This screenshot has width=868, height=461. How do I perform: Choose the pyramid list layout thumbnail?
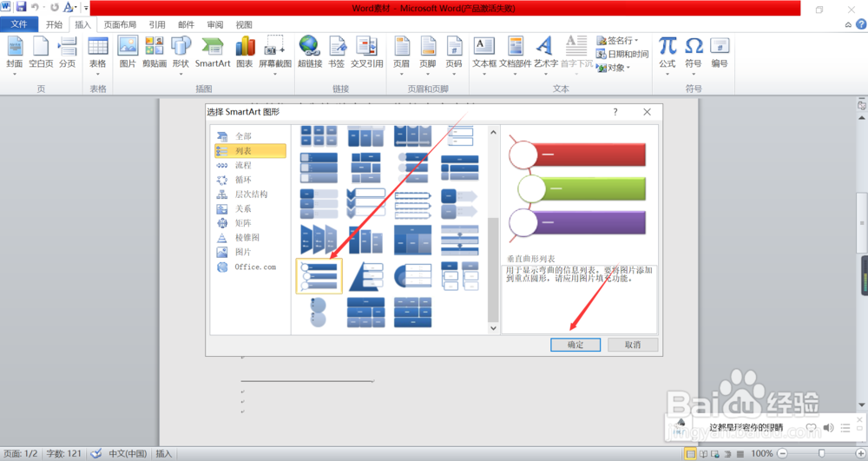click(366, 276)
